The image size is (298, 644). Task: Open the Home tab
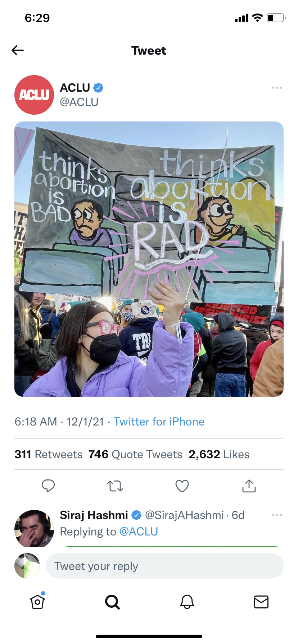pyautogui.click(x=37, y=602)
